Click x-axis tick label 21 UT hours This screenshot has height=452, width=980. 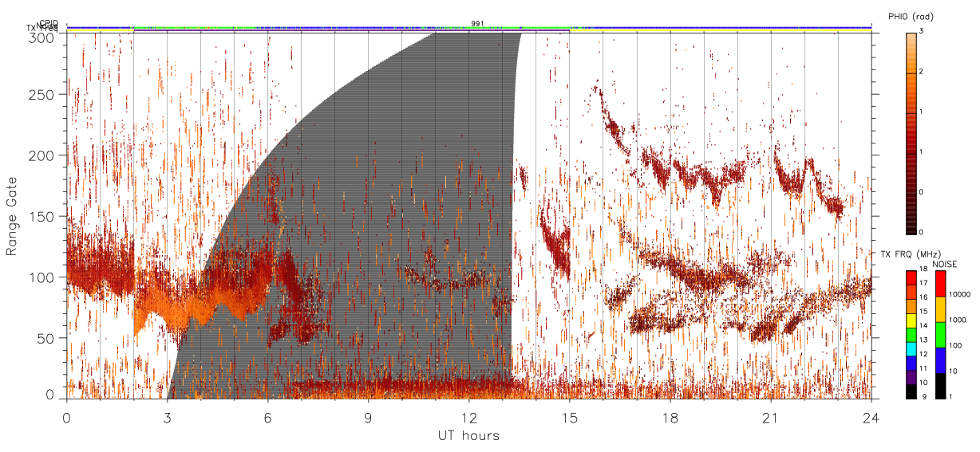771,418
